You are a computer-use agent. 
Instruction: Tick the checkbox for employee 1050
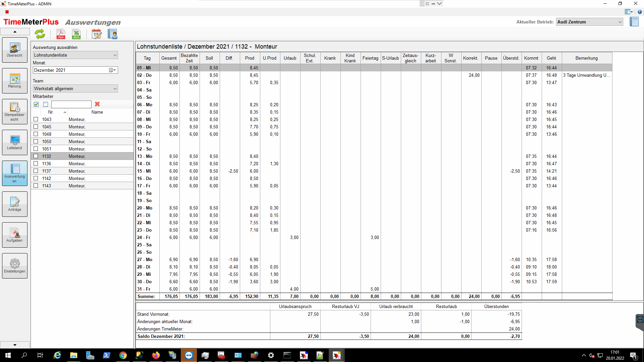[x=36, y=141]
